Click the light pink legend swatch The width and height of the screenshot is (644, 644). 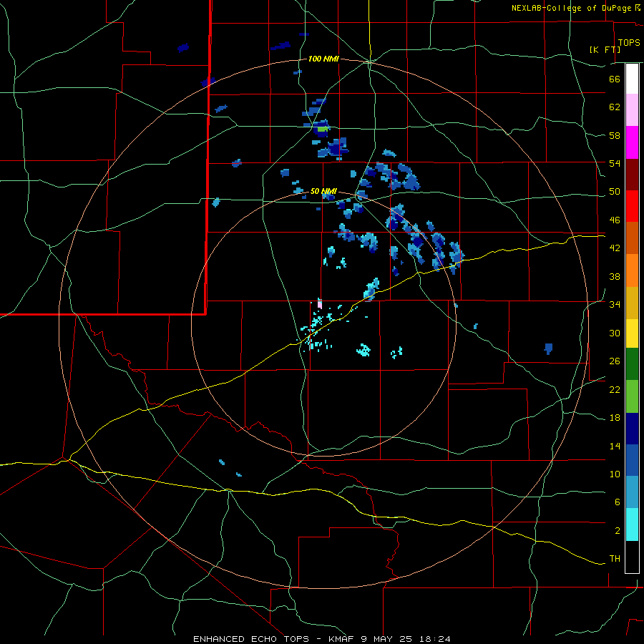pyautogui.click(x=632, y=110)
